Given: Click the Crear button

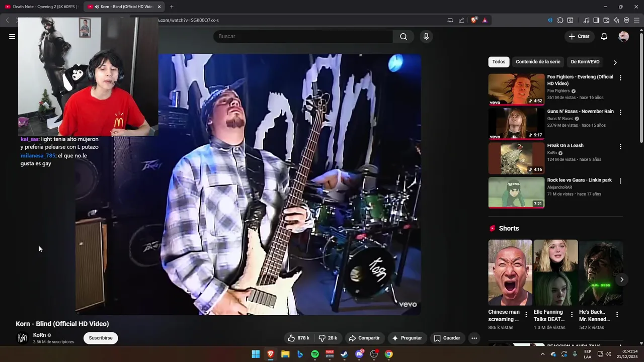Looking at the screenshot, I should point(579,36).
